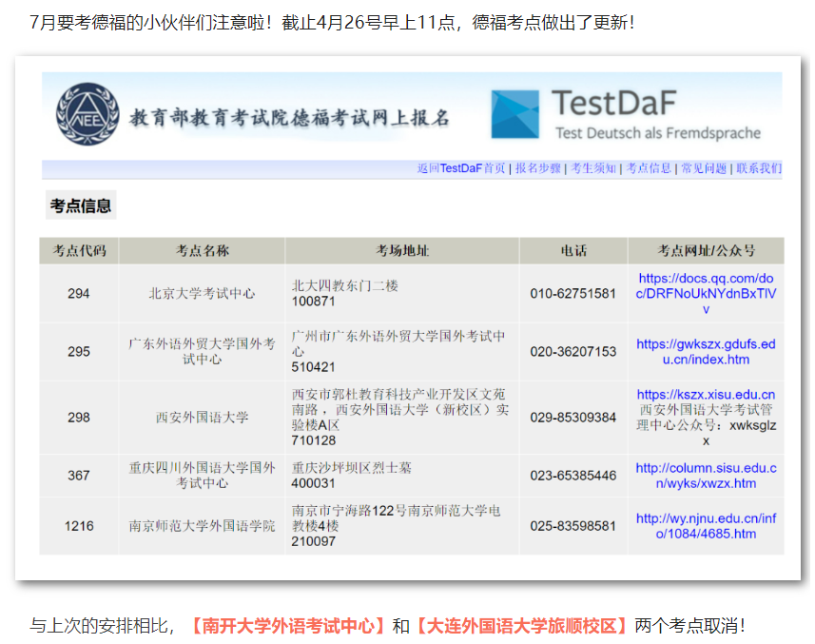Select test center code 367
This screenshot has height=644, width=815.
(79, 476)
